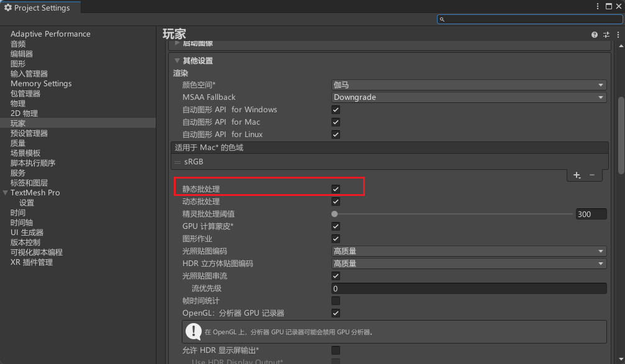
Task: Open the XR 插件管理 settings page
Action: tap(32, 262)
